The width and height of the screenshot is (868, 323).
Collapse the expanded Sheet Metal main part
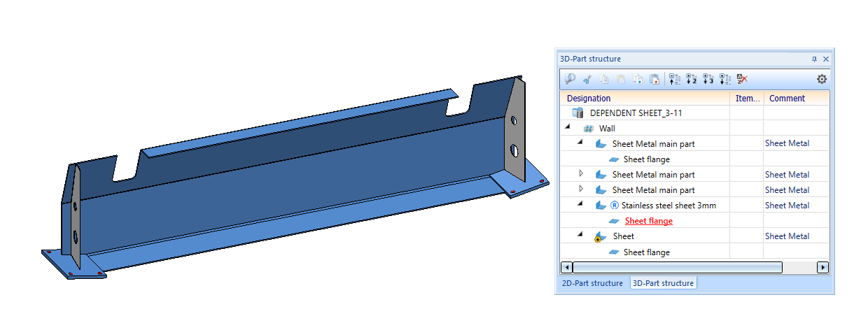(580, 143)
